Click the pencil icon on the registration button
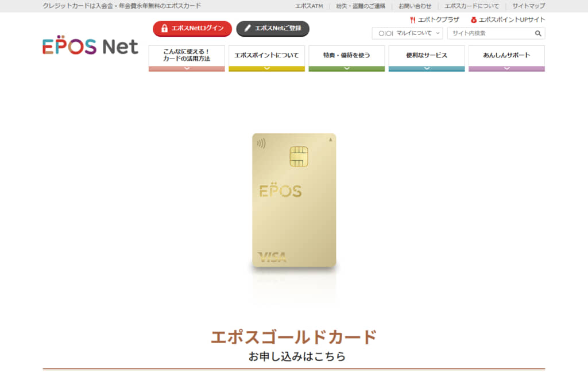The height and width of the screenshot is (381, 588). coord(247,28)
